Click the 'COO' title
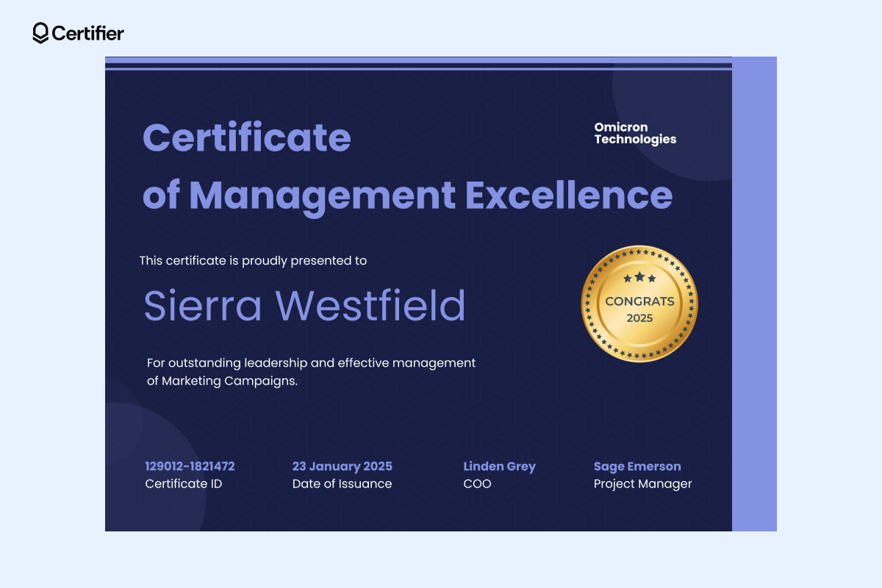This screenshot has width=882, height=588. click(x=477, y=484)
